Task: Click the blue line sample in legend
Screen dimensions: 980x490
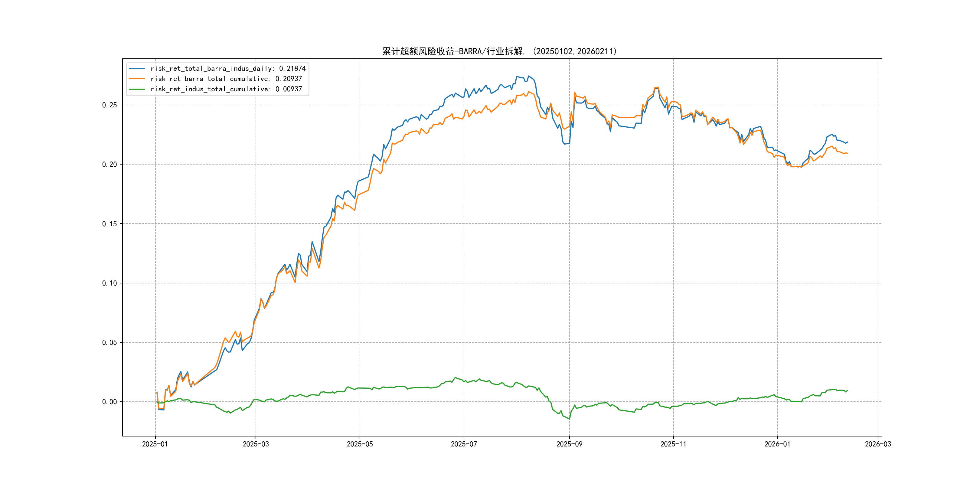Action: point(137,68)
